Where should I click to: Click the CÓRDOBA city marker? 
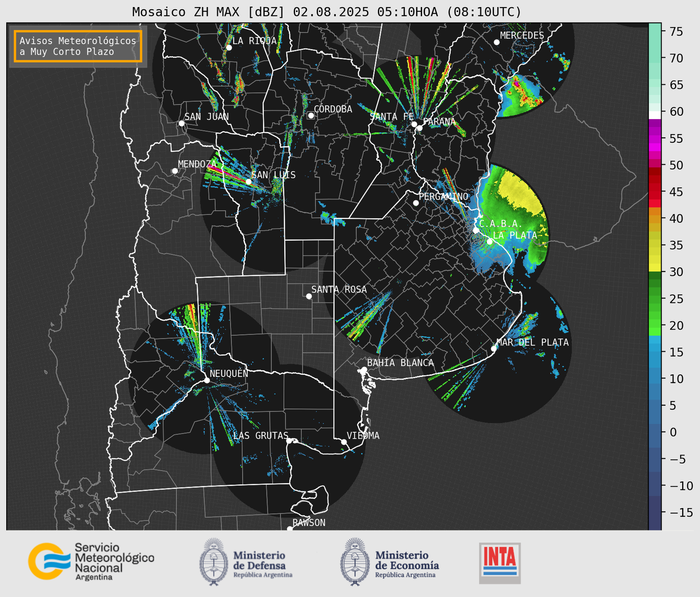click(x=311, y=115)
